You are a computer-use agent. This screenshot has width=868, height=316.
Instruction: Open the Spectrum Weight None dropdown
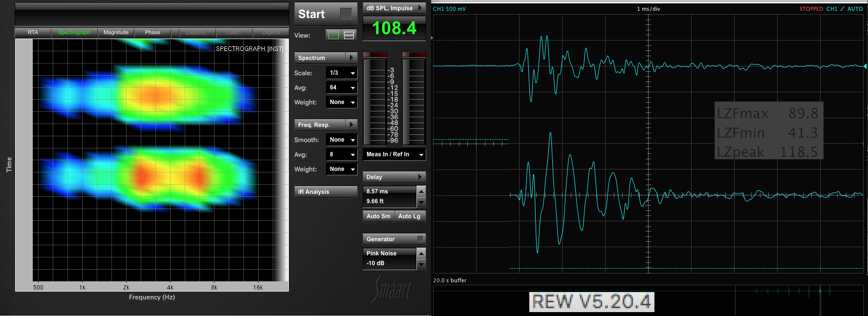342,102
